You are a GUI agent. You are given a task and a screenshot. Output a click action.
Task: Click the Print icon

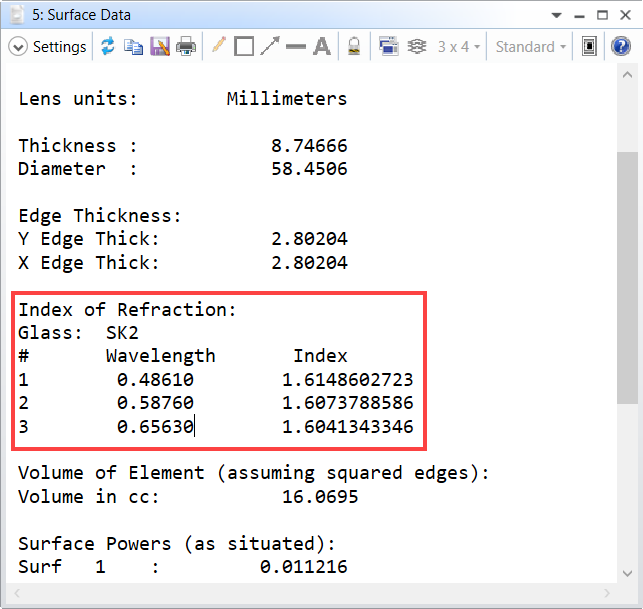point(186,46)
